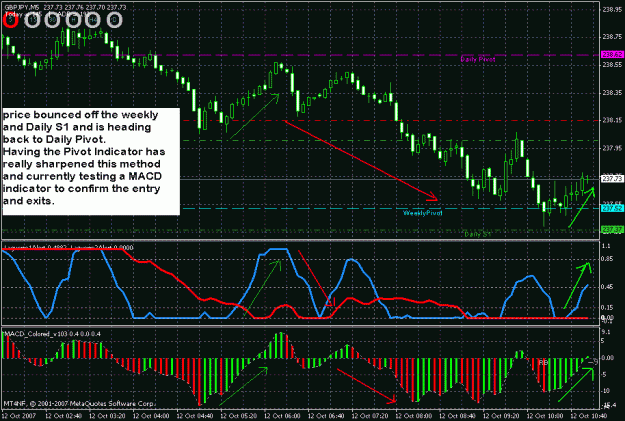
Task: Switch to the D daily timeframe circle
Action: click(114, 20)
